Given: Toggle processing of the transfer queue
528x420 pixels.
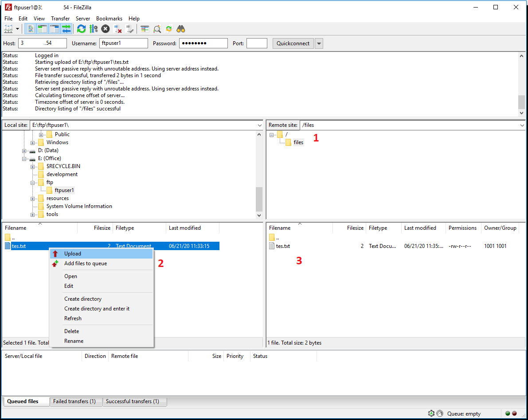Looking at the screenshot, I should click(x=93, y=29).
